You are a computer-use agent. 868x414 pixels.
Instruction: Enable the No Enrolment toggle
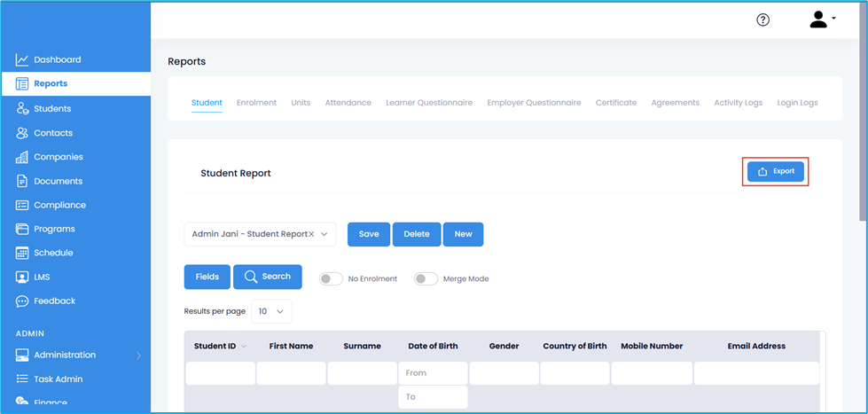331,278
